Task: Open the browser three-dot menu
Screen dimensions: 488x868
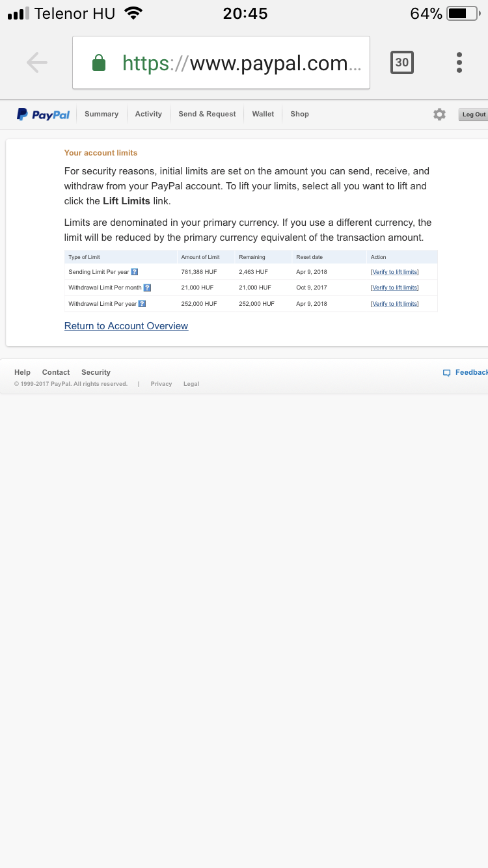Action: tap(459, 62)
